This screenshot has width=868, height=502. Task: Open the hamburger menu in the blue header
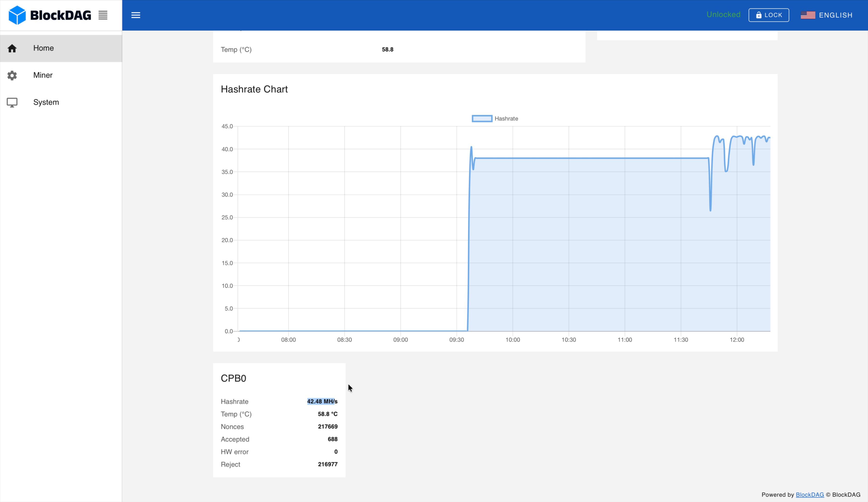pyautogui.click(x=136, y=15)
